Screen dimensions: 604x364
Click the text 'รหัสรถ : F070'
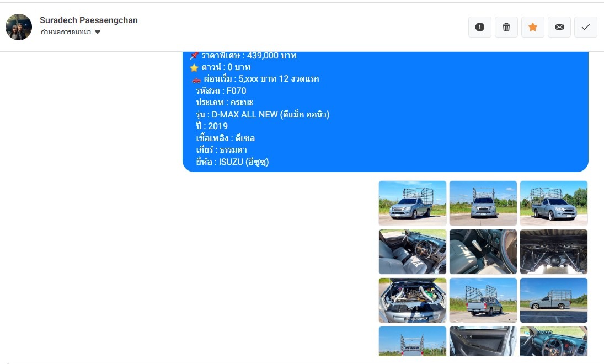[221, 91]
